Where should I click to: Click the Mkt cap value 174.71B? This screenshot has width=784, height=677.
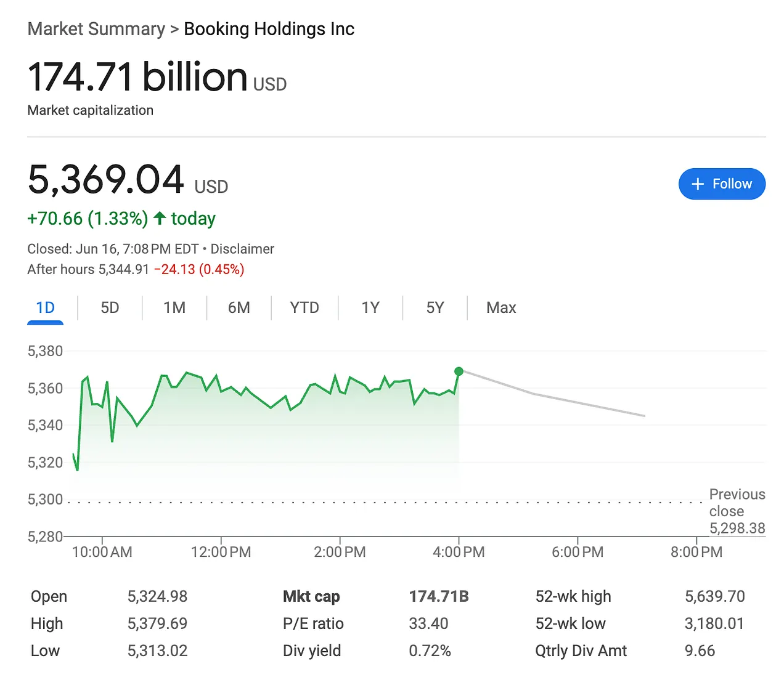pos(439,596)
